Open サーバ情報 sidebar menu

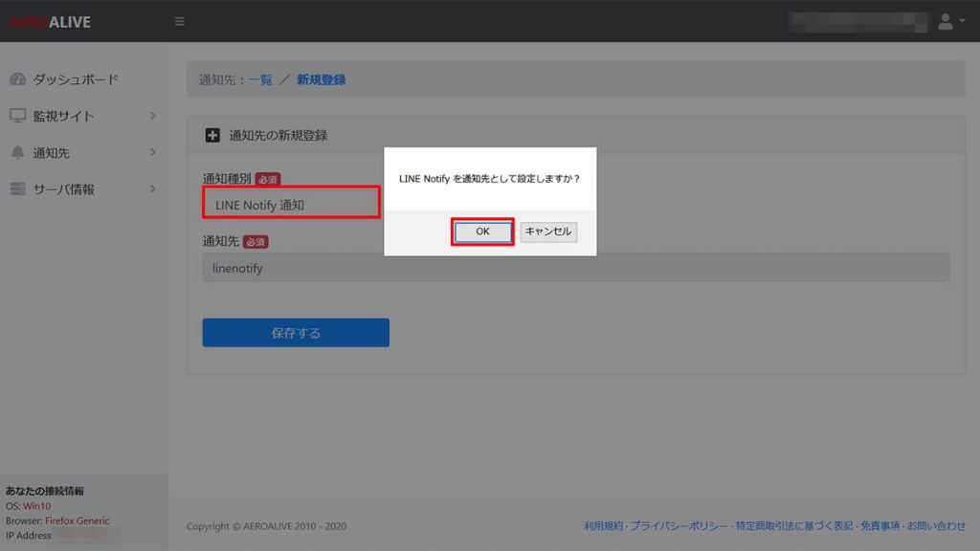(x=64, y=189)
